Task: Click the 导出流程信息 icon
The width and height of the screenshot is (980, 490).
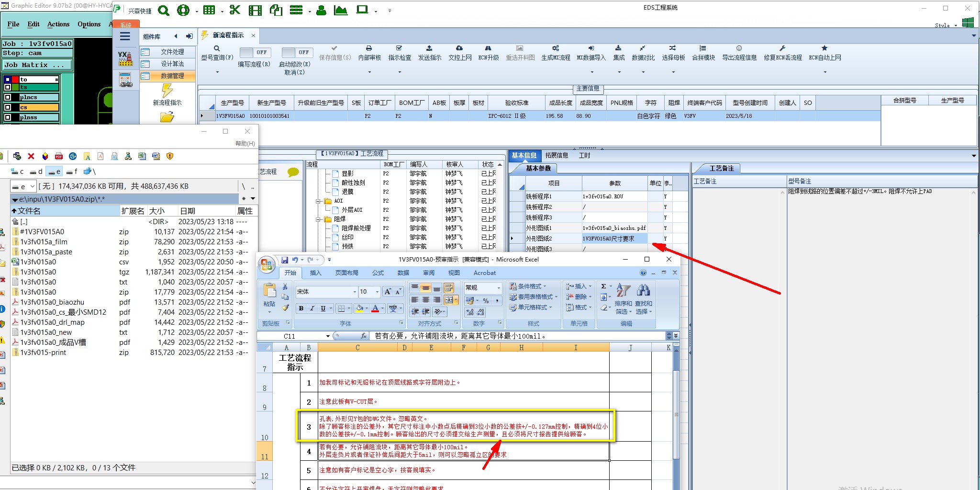Action: 739,48
